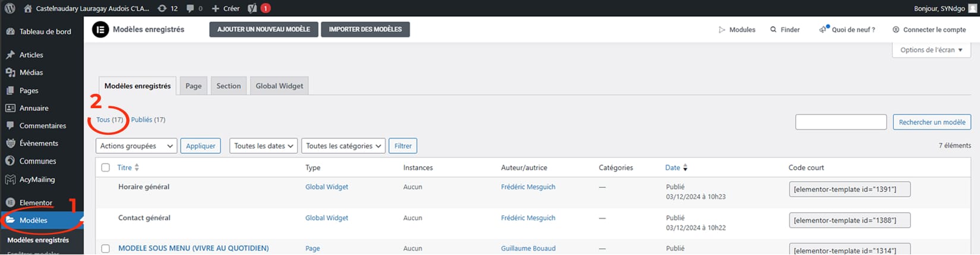This screenshot has height=255, width=980.
Task: Click Rechercher un modèle button
Action: click(932, 122)
